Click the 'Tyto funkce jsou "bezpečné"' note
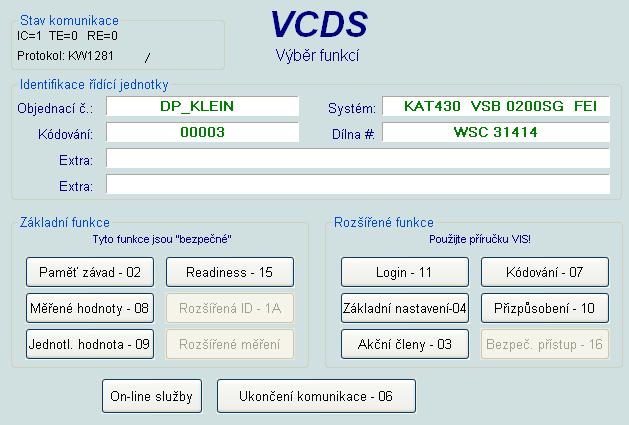 click(x=162, y=240)
